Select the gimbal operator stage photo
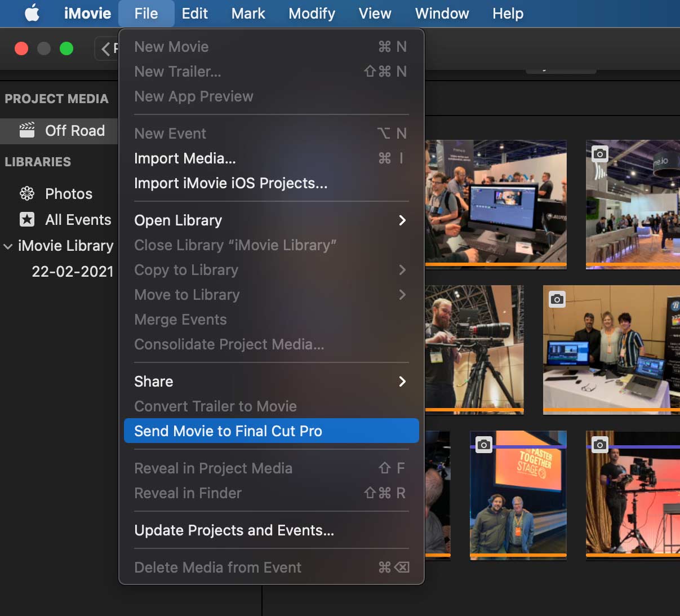This screenshot has height=616, width=680. pyautogui.click(x=633, y=495)
